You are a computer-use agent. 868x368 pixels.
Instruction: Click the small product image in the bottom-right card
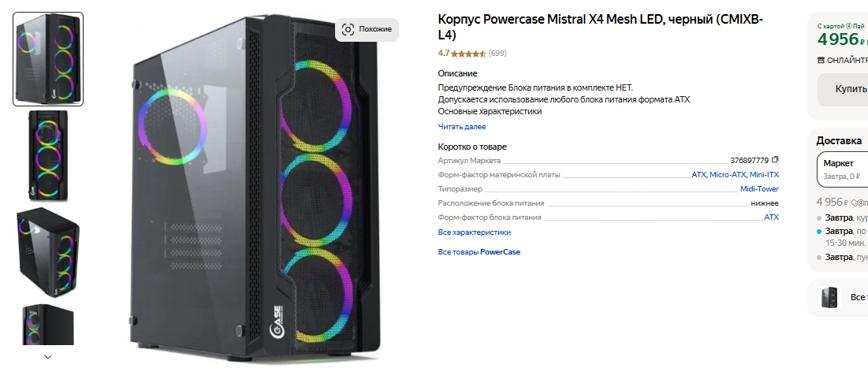[x=829, y=297]
